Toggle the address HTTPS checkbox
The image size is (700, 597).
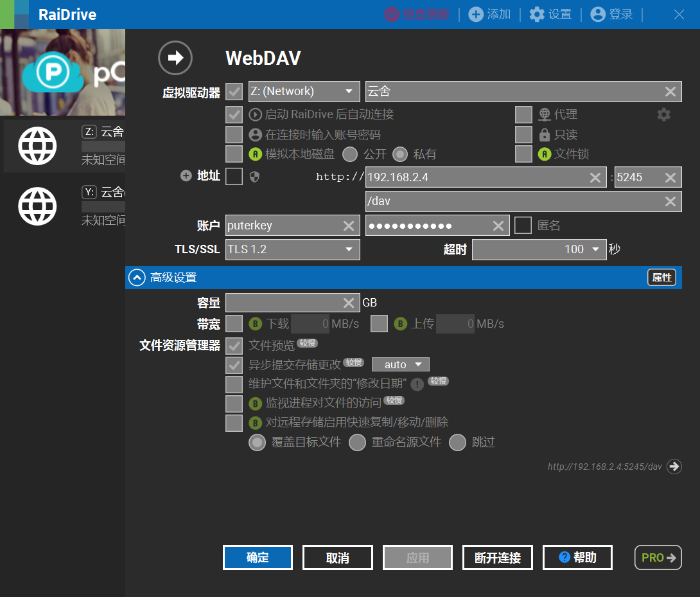[234, 177]
